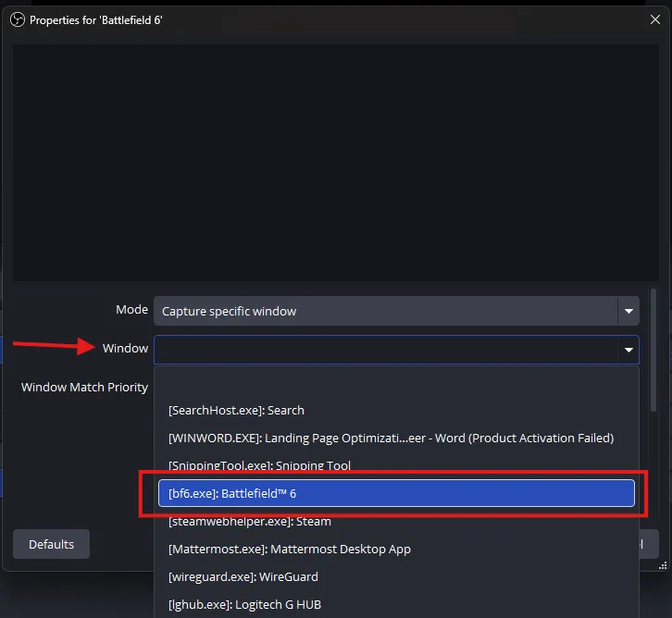
Task: Choose '[steamwebhelper.exe]: Steam' from dropdown
Action: (x=396, y=521)
